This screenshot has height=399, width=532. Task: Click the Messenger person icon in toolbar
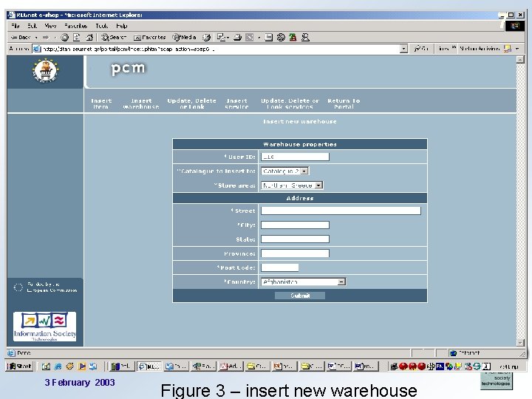(x=305, y=38)
